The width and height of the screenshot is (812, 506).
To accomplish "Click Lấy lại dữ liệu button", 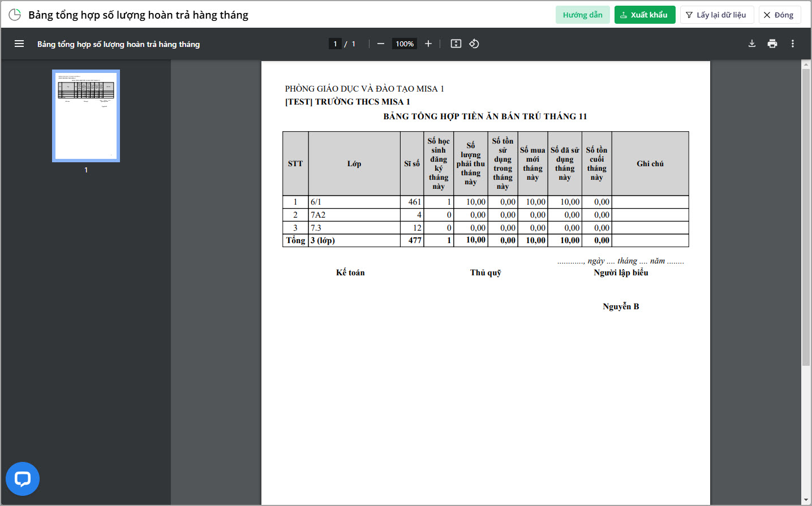I will pyautogui.click(x=717, y=15).
